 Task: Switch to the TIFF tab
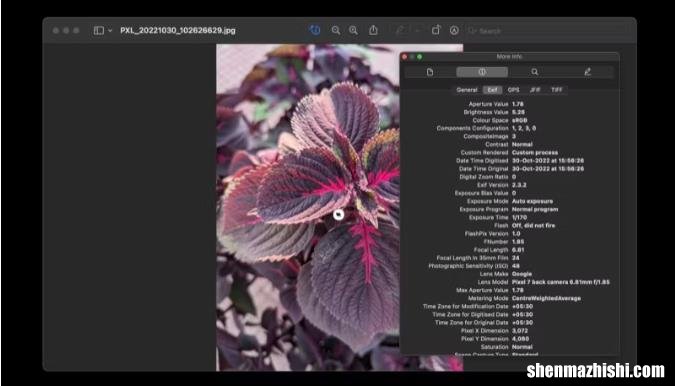pyautogui.click(x=557, y=90)
